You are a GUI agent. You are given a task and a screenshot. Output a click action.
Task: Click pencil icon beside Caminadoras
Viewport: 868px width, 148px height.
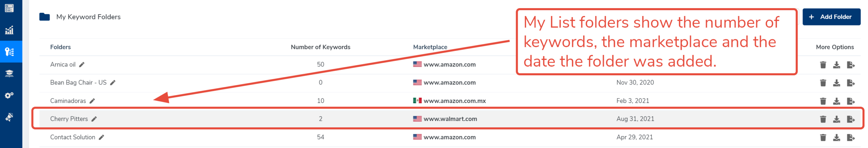[92, 101]
